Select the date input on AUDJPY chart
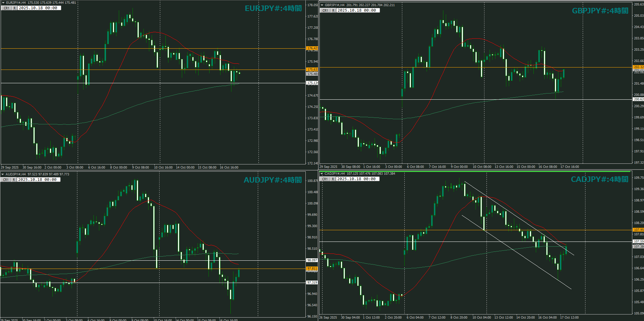This screenshot has height=321, width=644. [x=38, y=180]
